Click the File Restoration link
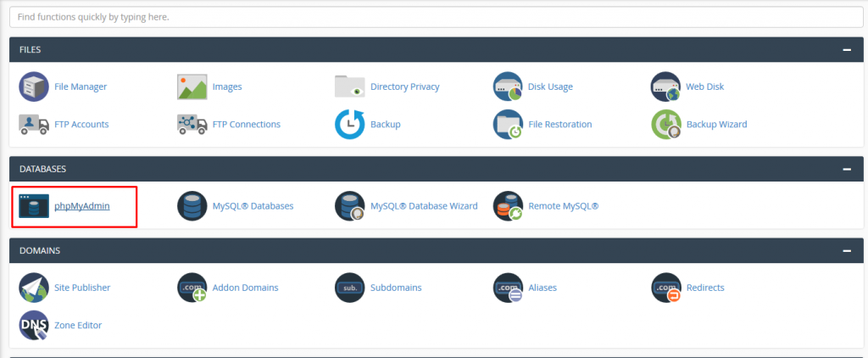The width and height of the screenshot is (868, 358). coord(559,124)
